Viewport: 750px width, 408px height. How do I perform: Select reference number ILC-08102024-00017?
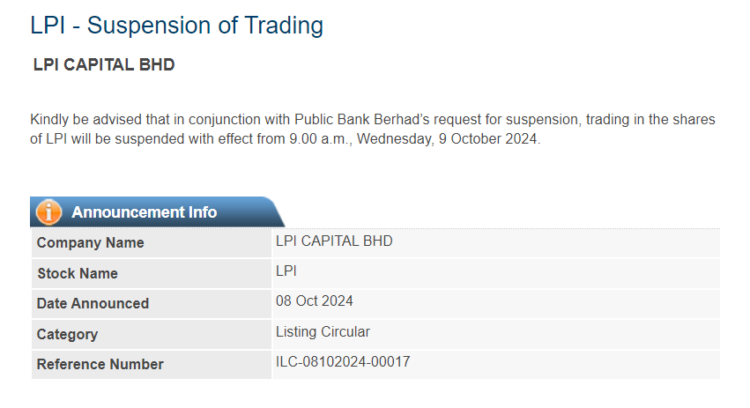point(343,361)
